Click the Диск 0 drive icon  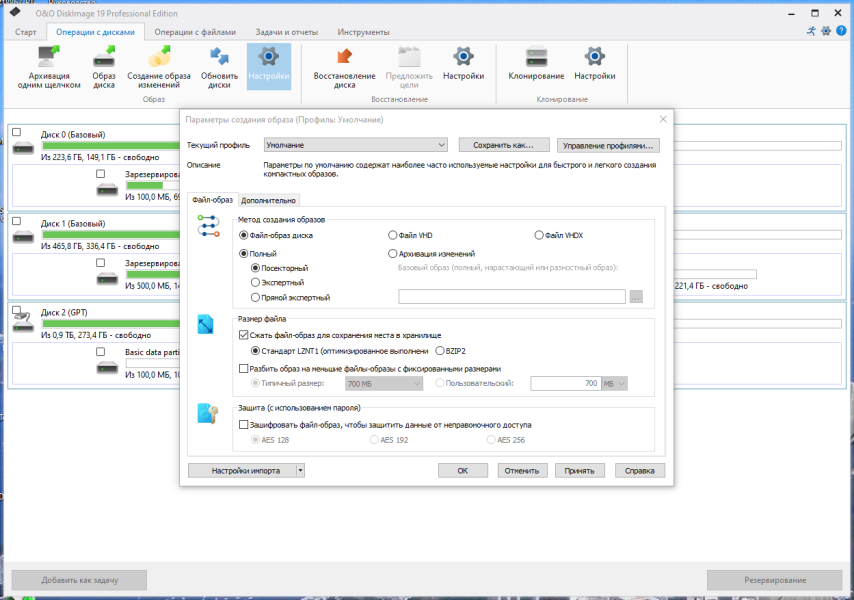pos(23,148)
